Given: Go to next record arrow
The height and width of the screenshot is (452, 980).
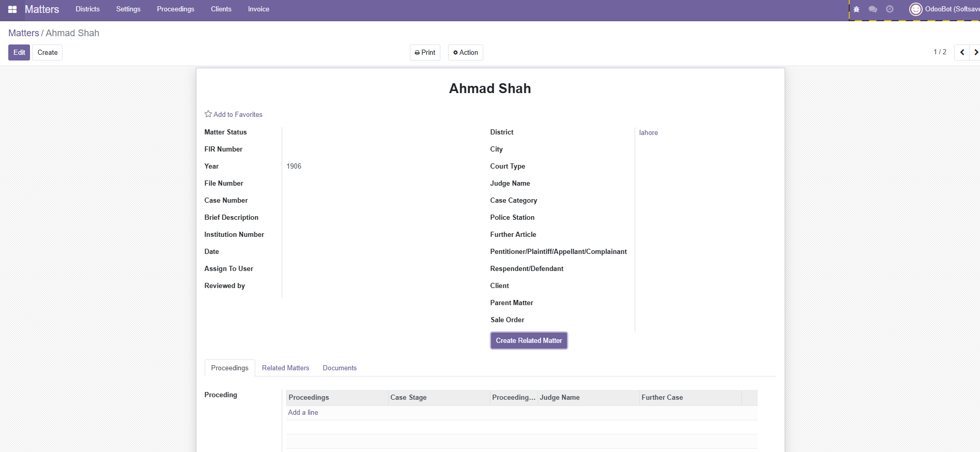Looking at the screenshot, I should (x=975, y=52).
